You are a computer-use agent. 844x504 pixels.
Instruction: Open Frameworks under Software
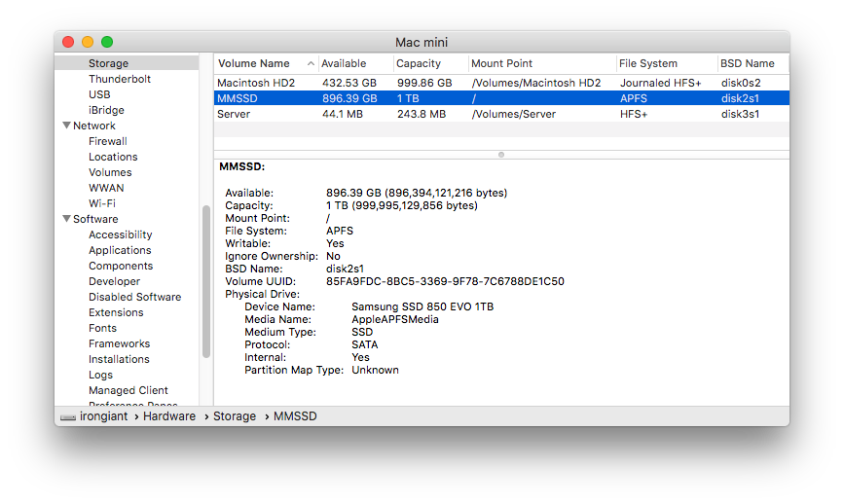[119, 343]
